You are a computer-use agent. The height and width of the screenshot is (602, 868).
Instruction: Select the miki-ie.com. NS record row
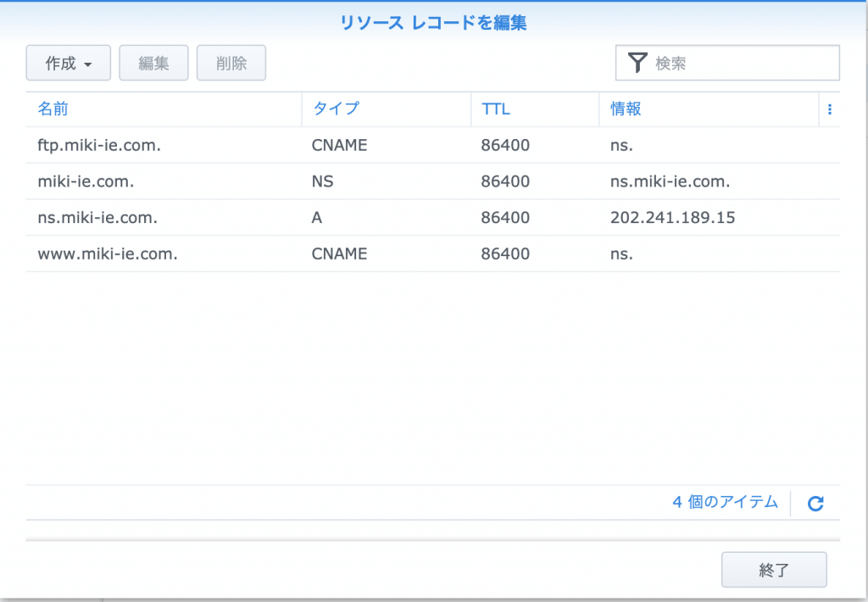click(x=86, y=181)
